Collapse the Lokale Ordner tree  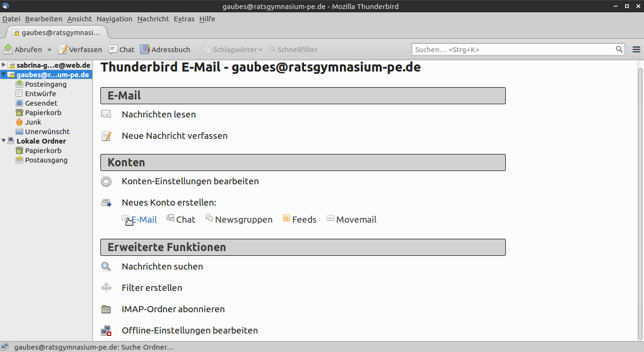pyautogui.click(x=4, y=141)
